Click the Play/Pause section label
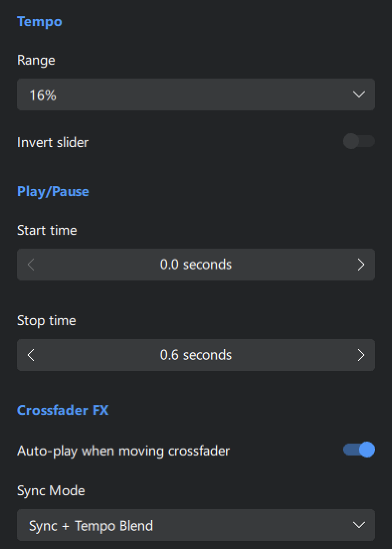 click(x=53, y=191)
